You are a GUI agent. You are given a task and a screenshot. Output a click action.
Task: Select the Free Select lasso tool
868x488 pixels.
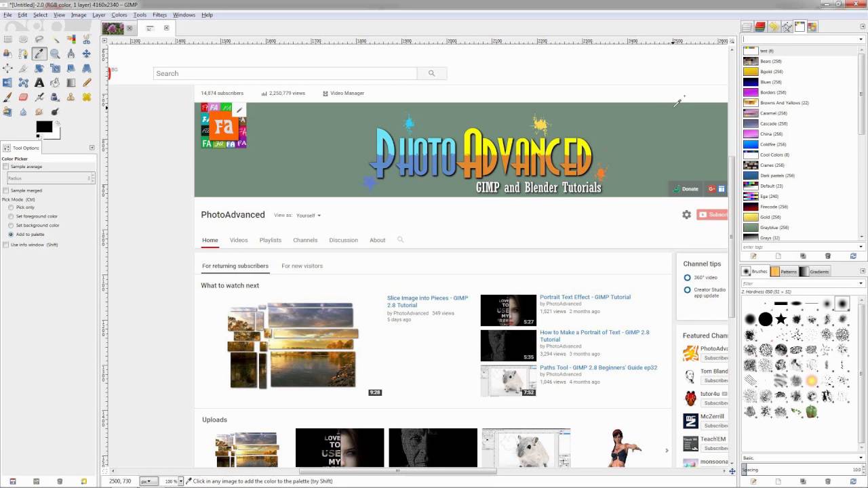click(39, 39)
